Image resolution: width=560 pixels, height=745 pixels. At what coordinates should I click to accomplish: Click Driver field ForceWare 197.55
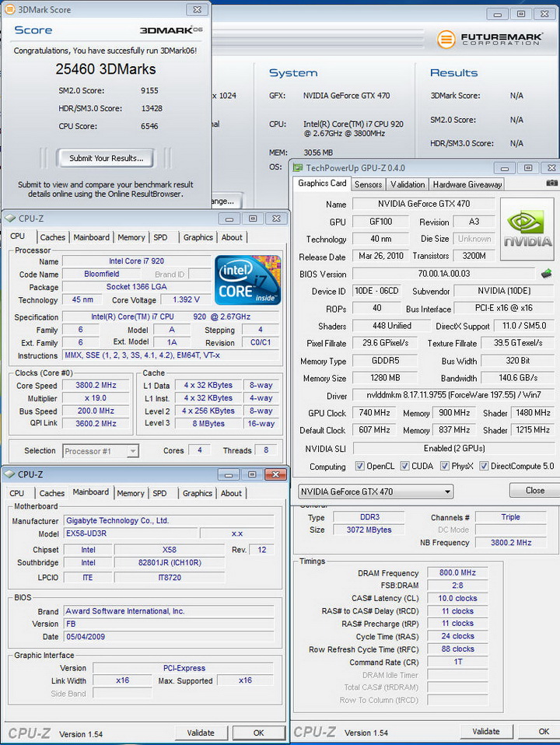pos(453,395)
